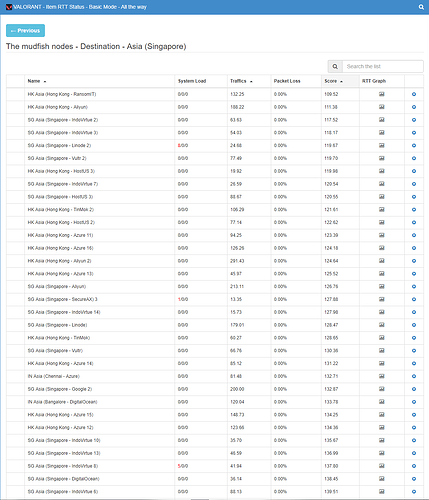429x500 pixels.
Task: Select node name SG Asia (Singapore - IndoVirtue 10)
Action: 64,440
